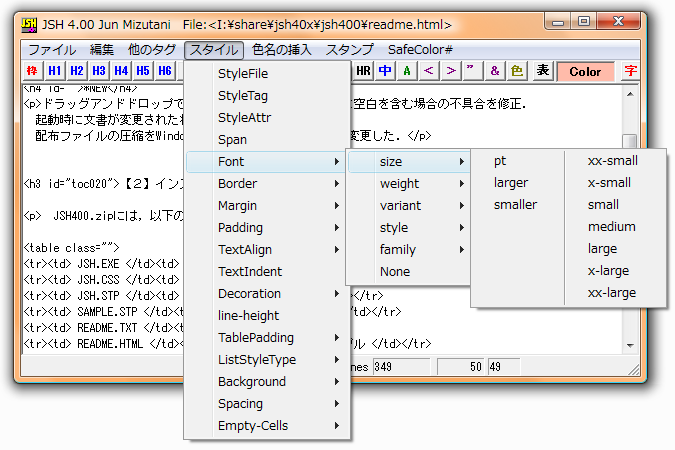This screenshot has width=675, height=450.
Task: Click the red 枠 frame toolbar button
Action: click(32, 71)
